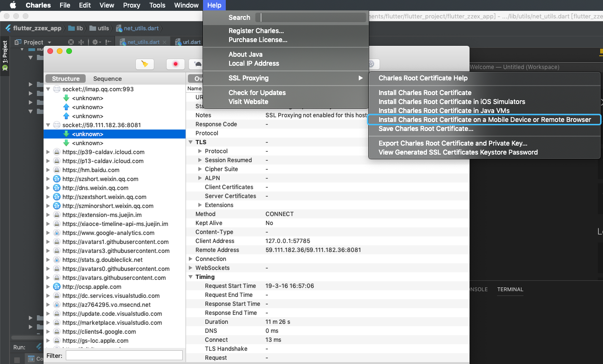Click the 1: Project side tool tab
603x364 pixels.
5,55
